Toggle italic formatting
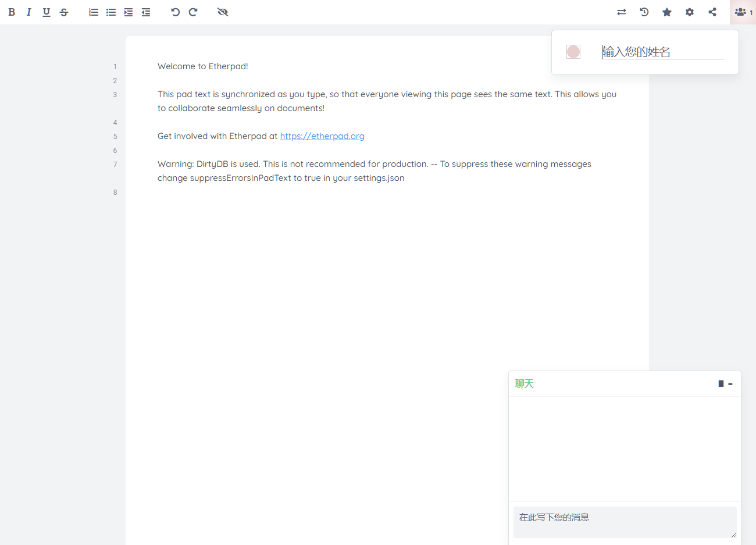 coord(28,12)
